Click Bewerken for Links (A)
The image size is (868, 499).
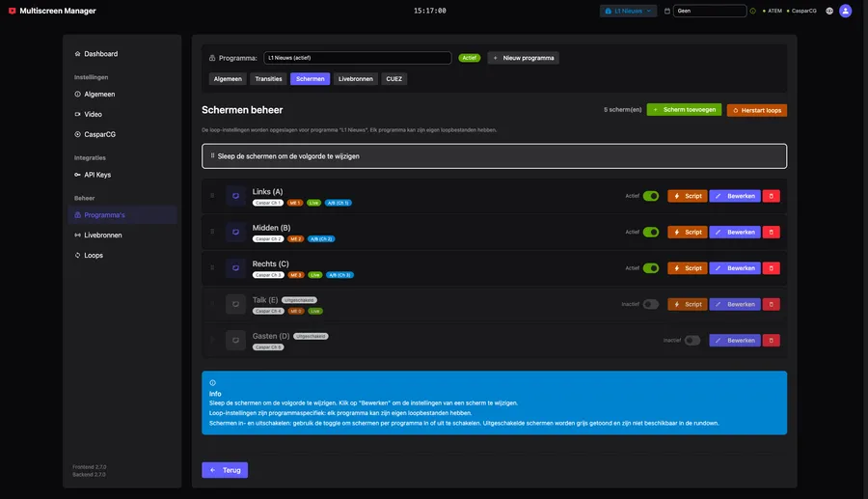click(735, 196)
